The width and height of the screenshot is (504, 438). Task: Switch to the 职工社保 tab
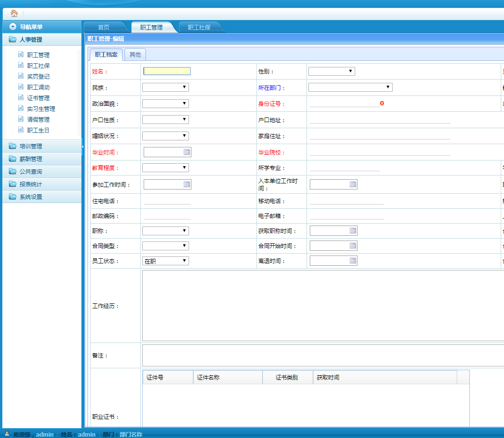(x=199, y=28)
